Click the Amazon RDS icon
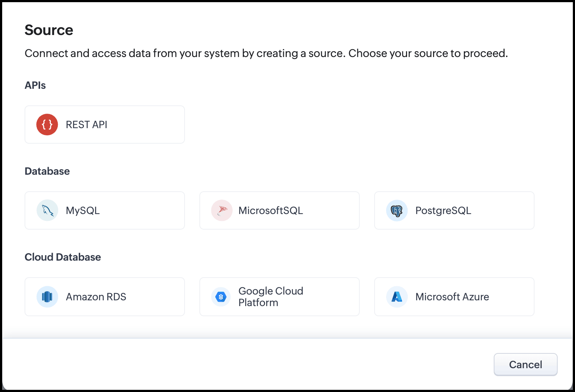 point(47,297)
